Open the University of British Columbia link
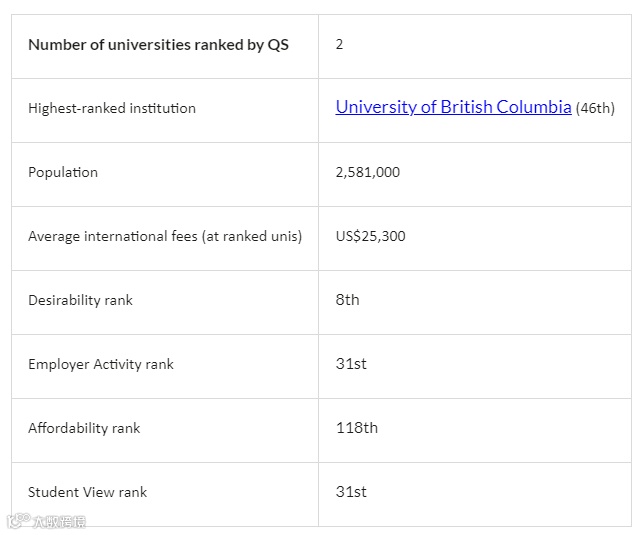 [x=453, y=107]
